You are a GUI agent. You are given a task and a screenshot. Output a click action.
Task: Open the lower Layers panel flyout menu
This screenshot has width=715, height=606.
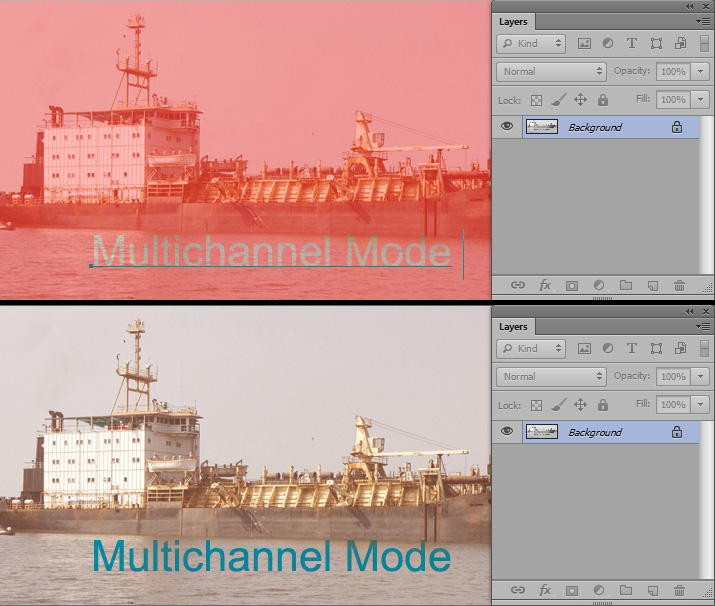click(705, 326)
